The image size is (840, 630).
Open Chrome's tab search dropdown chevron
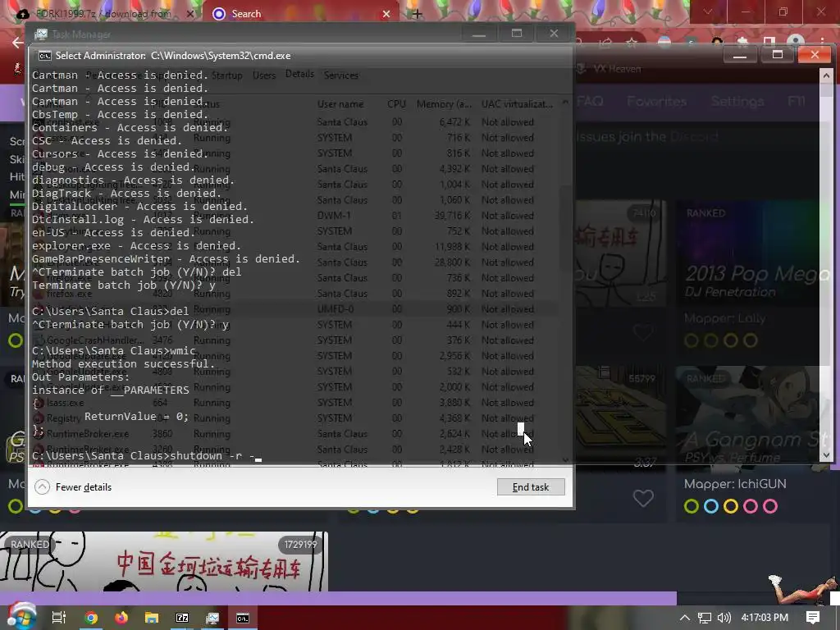point(707,11)
